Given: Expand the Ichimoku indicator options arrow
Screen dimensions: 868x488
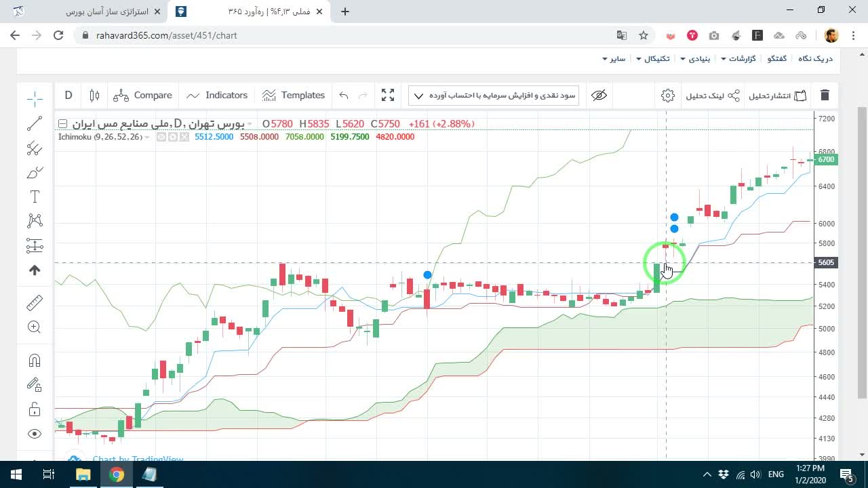Looking at the screenshot, I should click(x=147, y=137).
